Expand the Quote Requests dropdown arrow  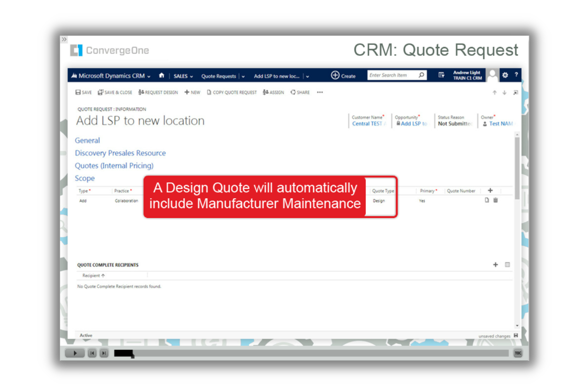coord(243,77)
